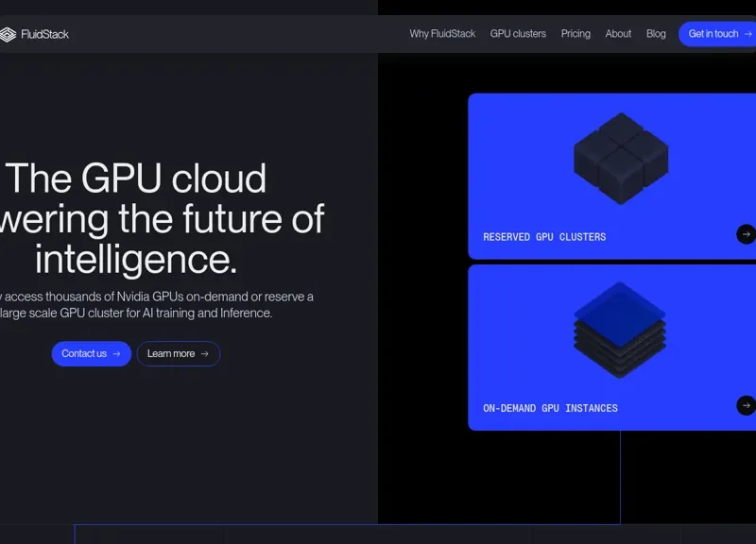
Task: Open the About page link
Action: (x=618, y=33)
